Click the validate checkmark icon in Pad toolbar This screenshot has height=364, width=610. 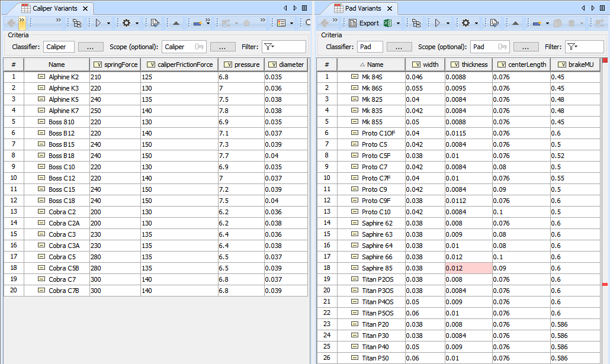coord(495,23)
